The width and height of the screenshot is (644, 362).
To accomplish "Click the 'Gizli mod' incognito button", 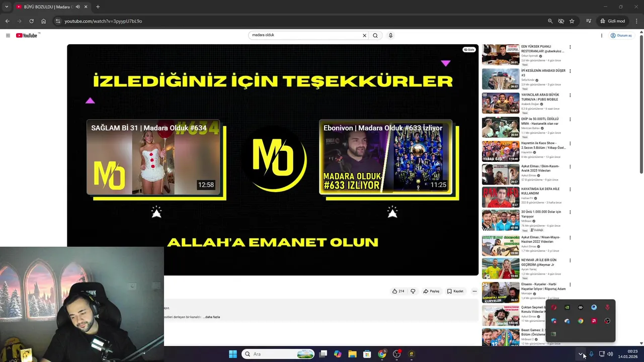I will coord(612,21).
